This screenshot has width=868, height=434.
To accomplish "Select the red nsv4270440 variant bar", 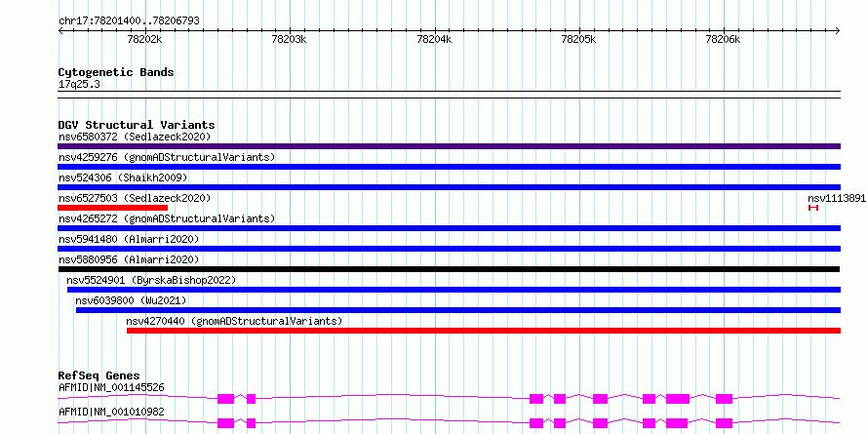I will pos(484,331).
